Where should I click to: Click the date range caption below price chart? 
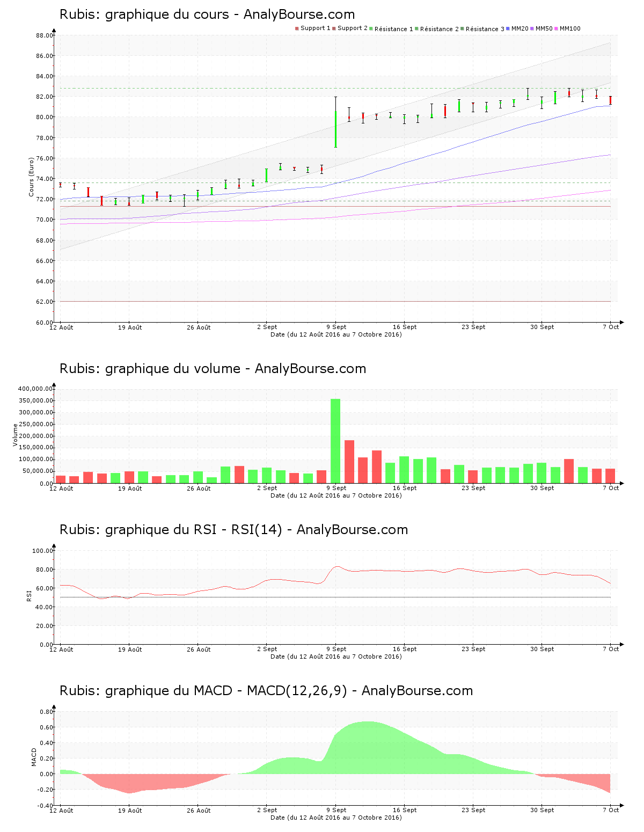click(336, 334)
